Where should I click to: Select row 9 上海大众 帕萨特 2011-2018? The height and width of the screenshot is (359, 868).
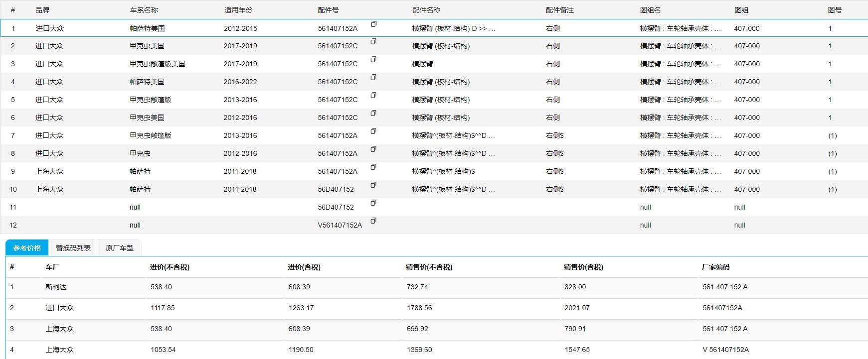(140, 171)
